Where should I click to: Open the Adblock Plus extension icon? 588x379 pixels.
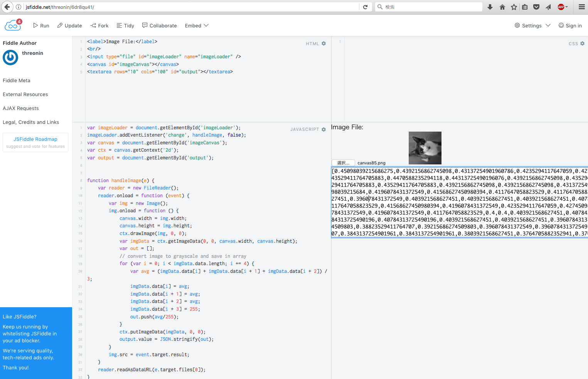[562, 7]
